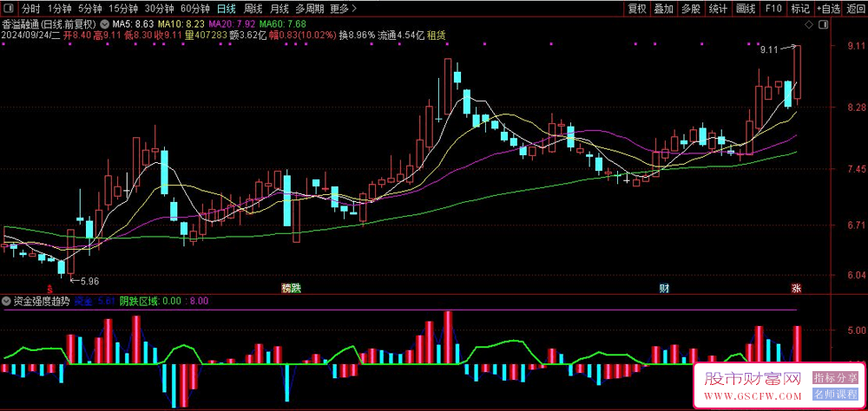
Task: Click the 额3.62亿 amount value
Action: (x=248, y=35)
